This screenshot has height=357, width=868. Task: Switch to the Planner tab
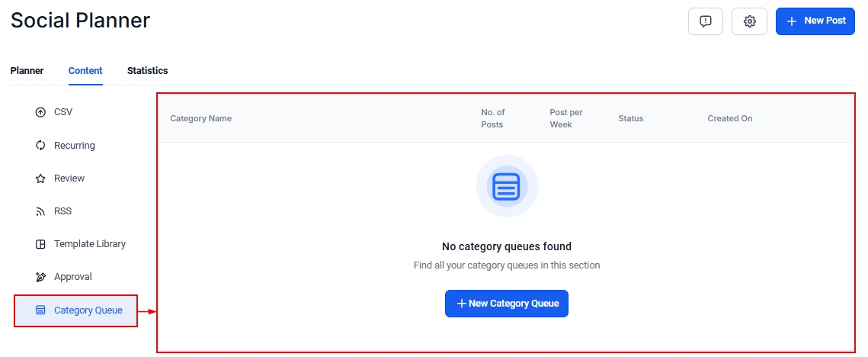pos(27,71)
